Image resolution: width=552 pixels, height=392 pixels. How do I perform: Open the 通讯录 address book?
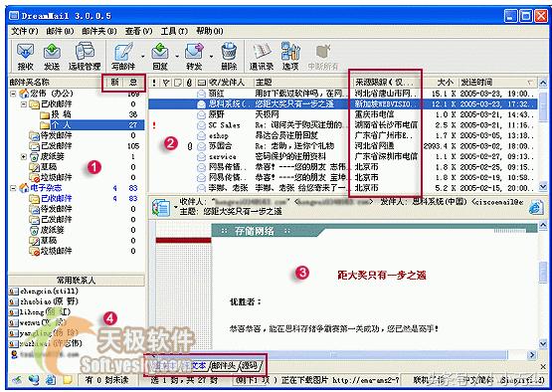click(x=262, y=56)
